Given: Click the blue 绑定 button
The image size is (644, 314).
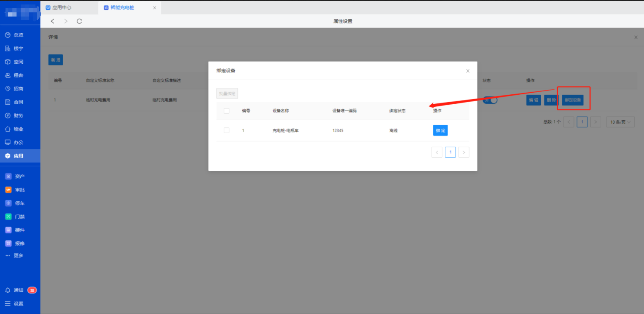Looking at the screenshot, I should (440, 130).
